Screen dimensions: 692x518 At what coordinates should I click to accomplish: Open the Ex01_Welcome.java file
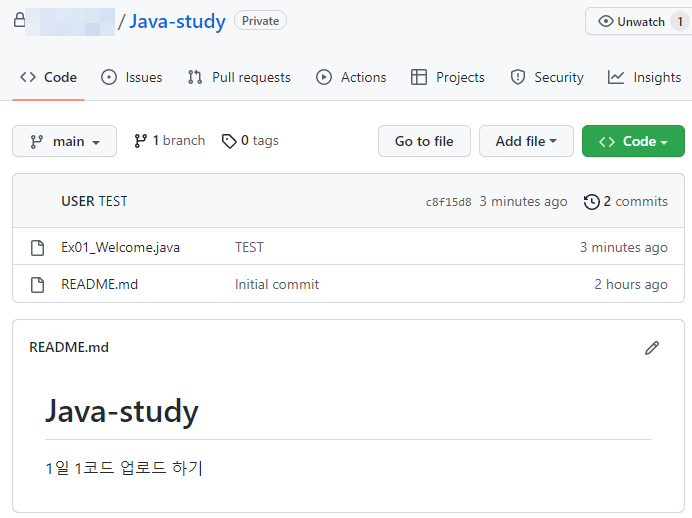click(120, 247)
